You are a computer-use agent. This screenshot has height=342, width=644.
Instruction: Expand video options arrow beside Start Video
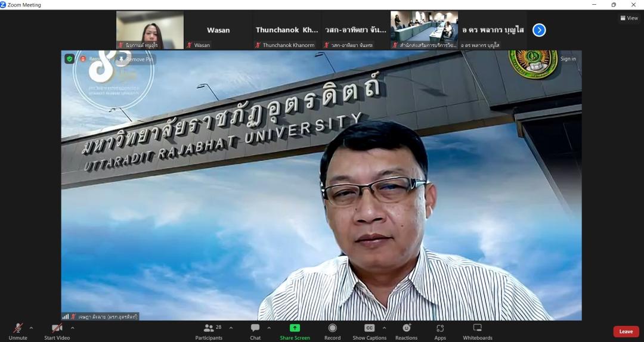(73, 328)
